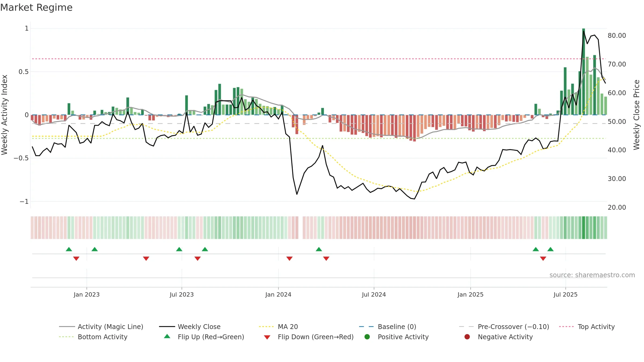This screenshot has width=644, height=362.
Task: Click the Jan 2025 x-axis label
Action: [x=470, y=295]
